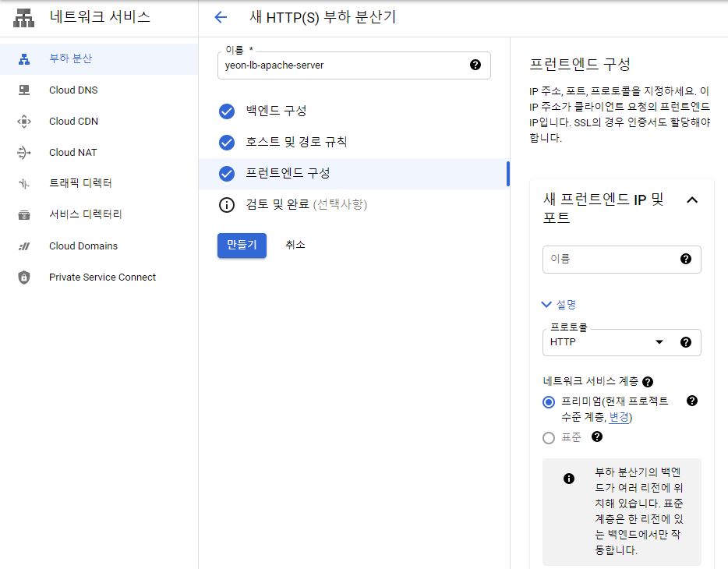The height and width of the screenshot is (569, 728).
Task: Click the 변경 link in 프리미엄 option
Action: click(x=619, y=417)
